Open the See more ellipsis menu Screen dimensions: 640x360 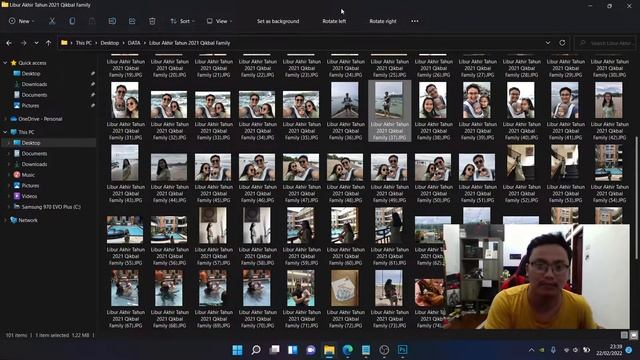tap(415, 21)
